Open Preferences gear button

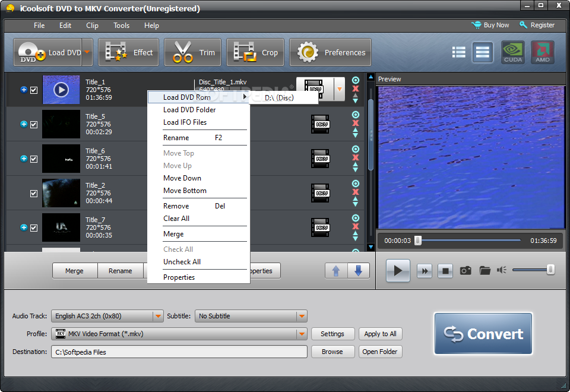[x=330, y=52]
